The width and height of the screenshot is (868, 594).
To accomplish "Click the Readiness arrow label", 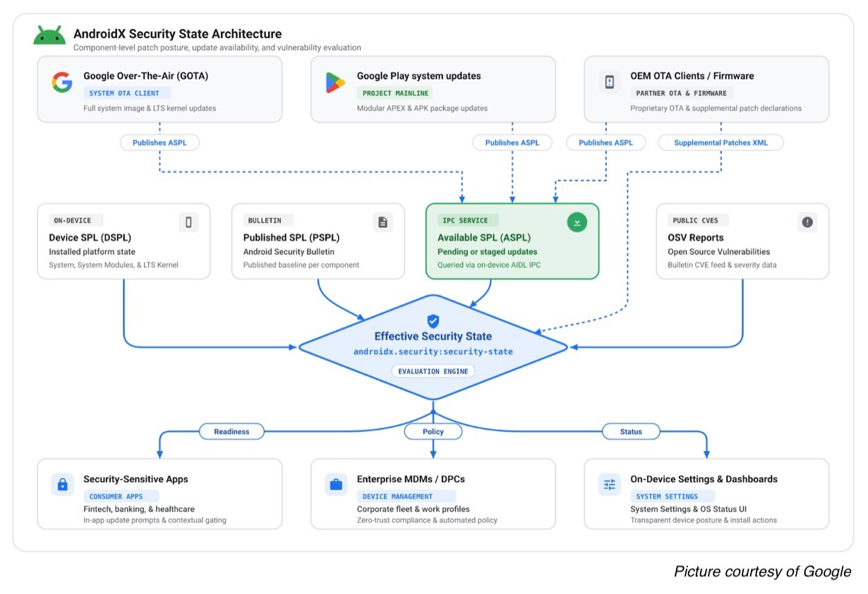I will point(231,431).
